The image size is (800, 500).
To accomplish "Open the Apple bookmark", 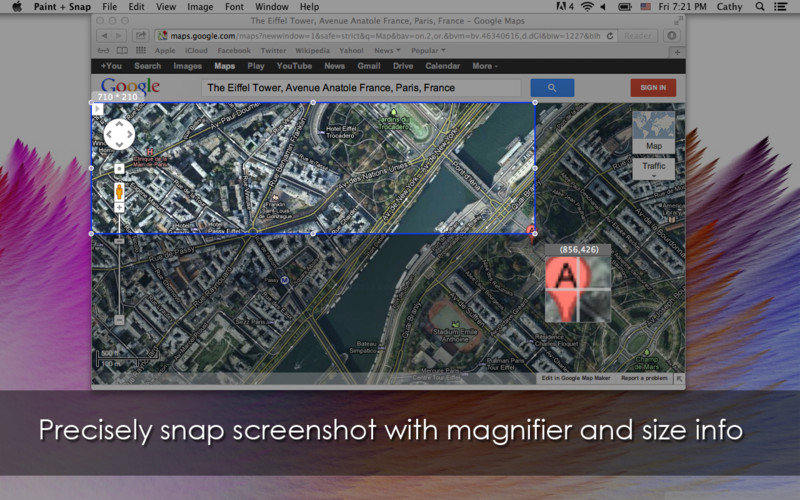I will click(x=165, y=51).
